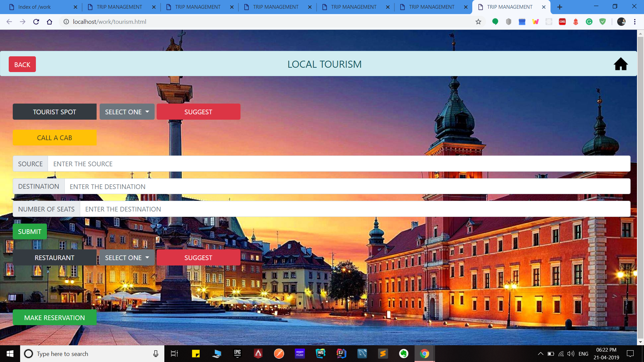Open the CORS extension icon

tap(562, 22)
